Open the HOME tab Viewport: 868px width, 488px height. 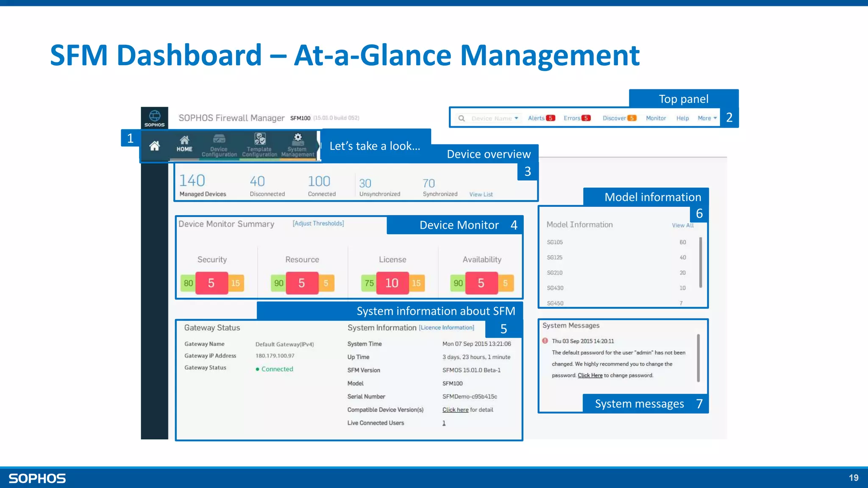184,144
